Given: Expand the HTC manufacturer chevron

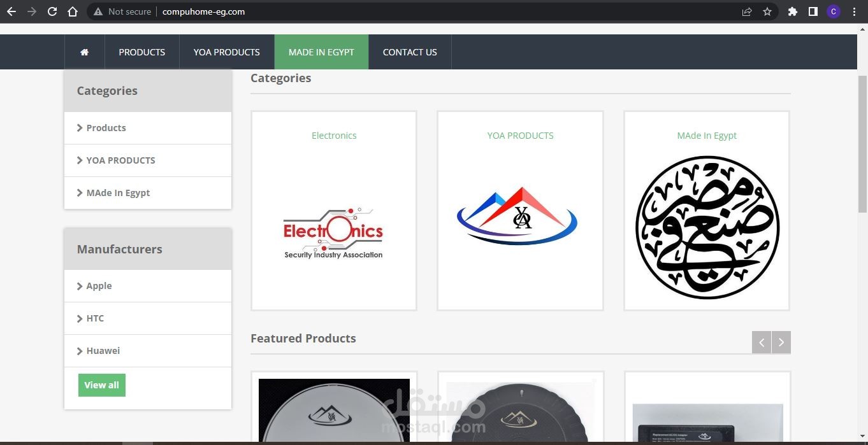Looking at the screenshot, I should point(80,318).
